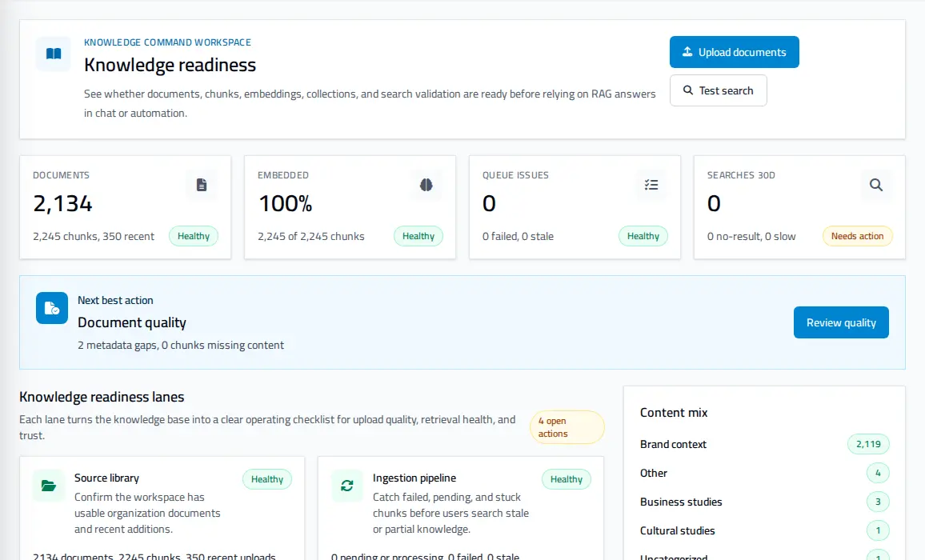The image size is (925, 560).
Task: Click the open book workspace icon
Action: (x=53, y=54)
